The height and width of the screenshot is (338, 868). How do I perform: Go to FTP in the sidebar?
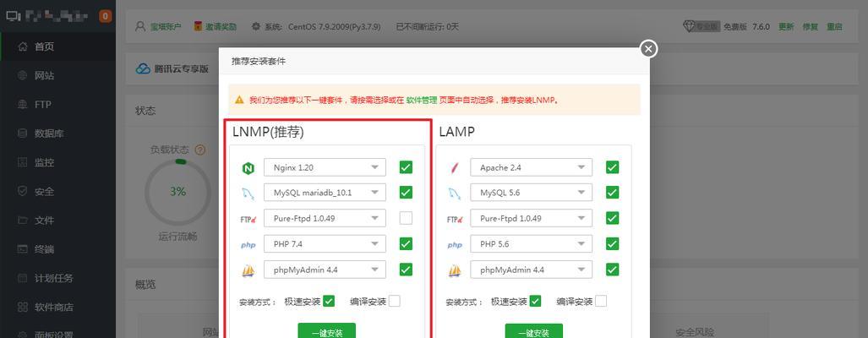pyautogui.click(x=58, y=105)
